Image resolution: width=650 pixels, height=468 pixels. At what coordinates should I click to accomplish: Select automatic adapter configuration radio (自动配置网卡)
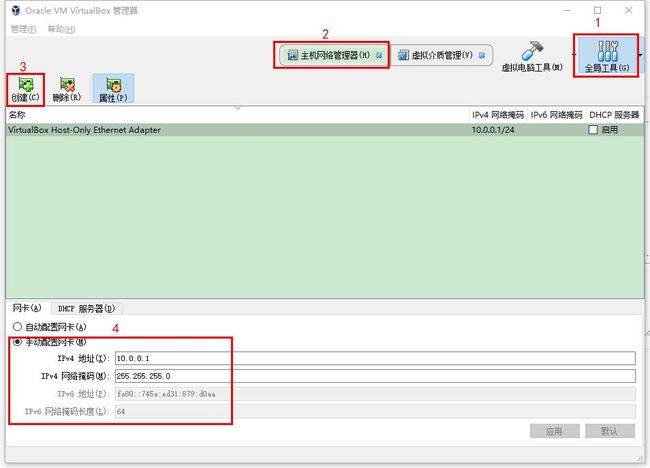[x=17, y=327]
